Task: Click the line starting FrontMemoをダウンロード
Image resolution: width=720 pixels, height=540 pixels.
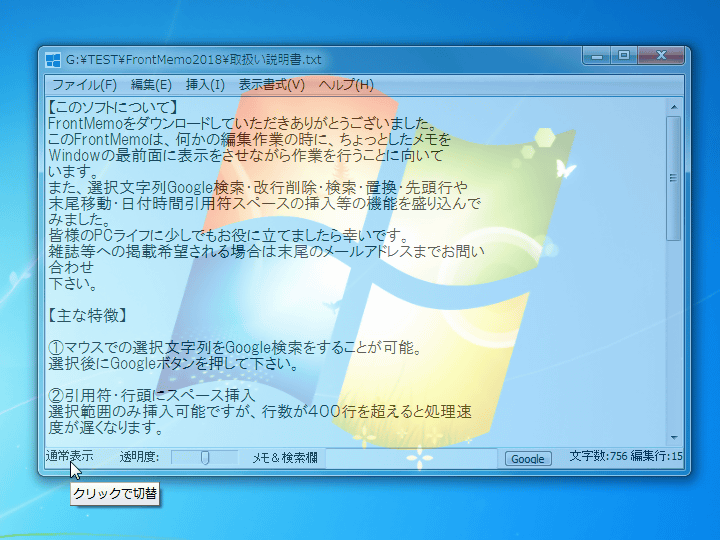Action: (x=242, y=124)
